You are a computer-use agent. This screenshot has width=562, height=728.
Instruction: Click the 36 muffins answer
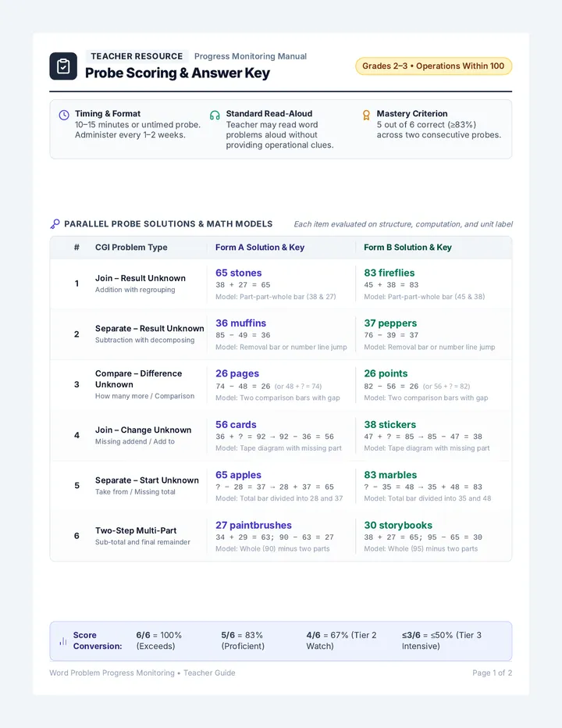click(241, 323)
